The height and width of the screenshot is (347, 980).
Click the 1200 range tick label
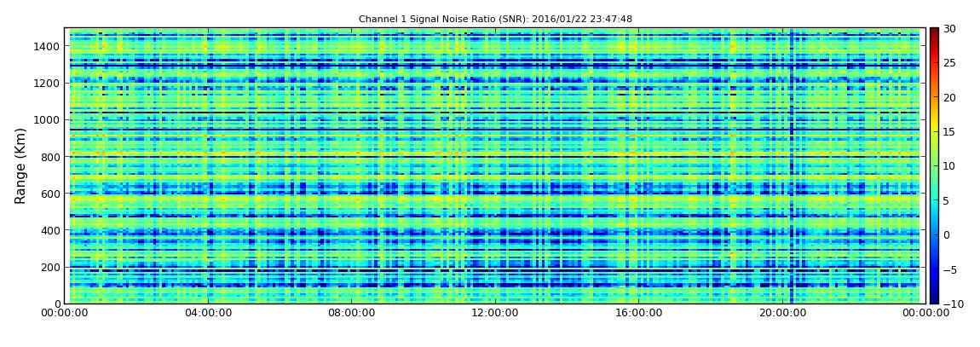click(x=48, y=84)
